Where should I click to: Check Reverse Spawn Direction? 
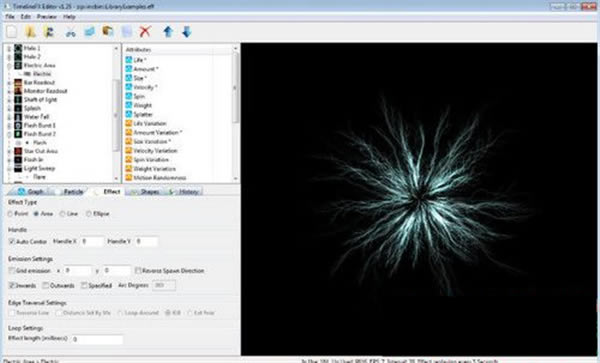[138, 270]
